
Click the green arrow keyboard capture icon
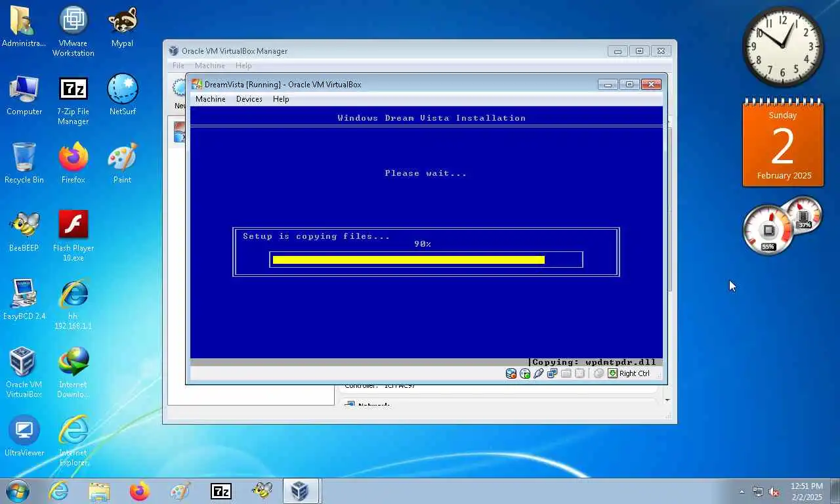click(x=612, y=373)
